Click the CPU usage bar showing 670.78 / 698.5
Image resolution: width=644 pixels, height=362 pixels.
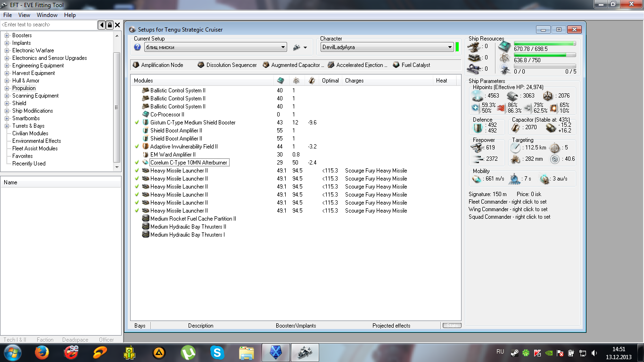(545, 44)
